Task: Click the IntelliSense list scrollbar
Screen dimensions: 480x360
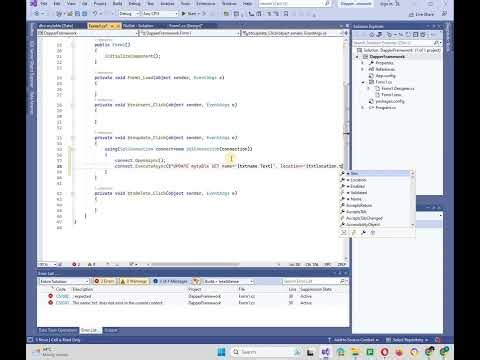Action: coord(413,199)
